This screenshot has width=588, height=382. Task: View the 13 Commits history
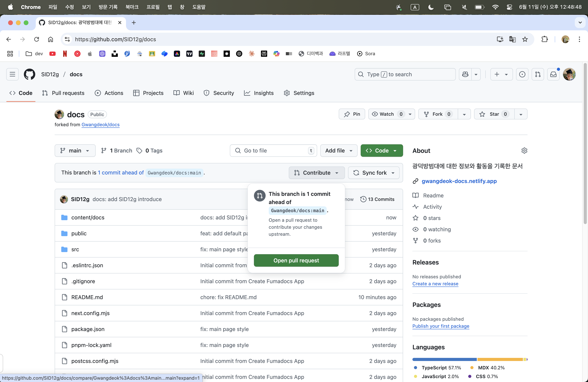coord(377,199)
